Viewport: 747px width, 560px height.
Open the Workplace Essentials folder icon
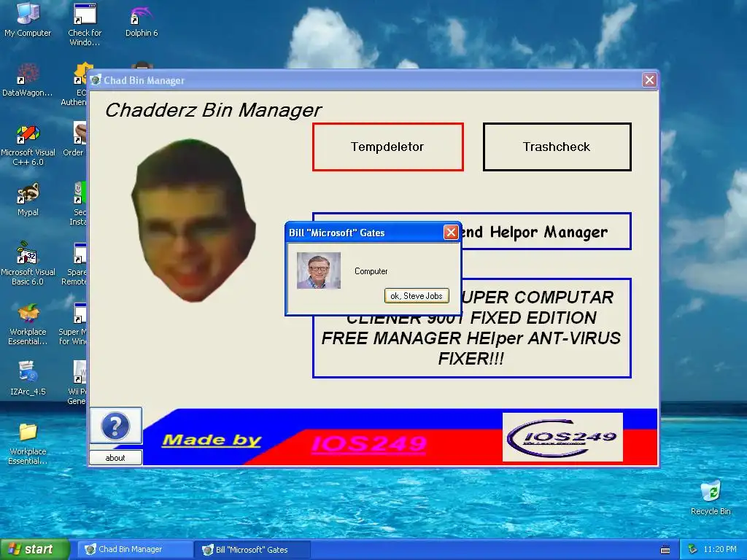tap(28, 444)
